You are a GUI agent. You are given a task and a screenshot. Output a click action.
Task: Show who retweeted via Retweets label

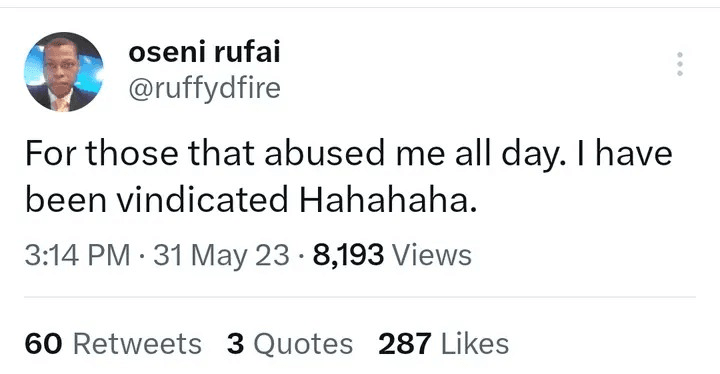click(137, 344)
